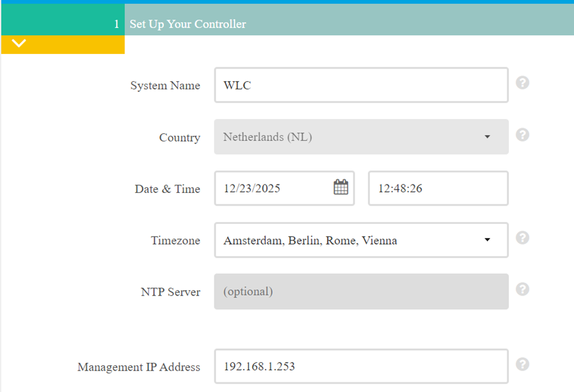Open the Country dropdown showing Netherlands (NL)
The height and width of the screenshot is (392, 574).
coord(361,137)
